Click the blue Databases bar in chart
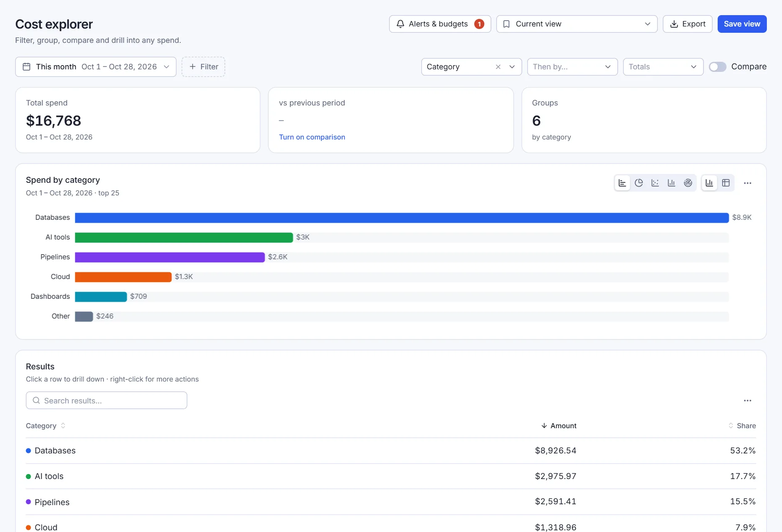The width and height of the screenshot is (782, 532). coord(402,218)
